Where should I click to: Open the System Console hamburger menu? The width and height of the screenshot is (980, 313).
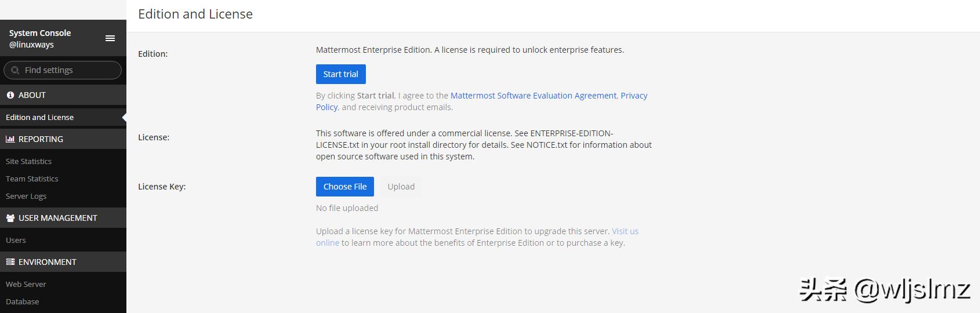110,38
